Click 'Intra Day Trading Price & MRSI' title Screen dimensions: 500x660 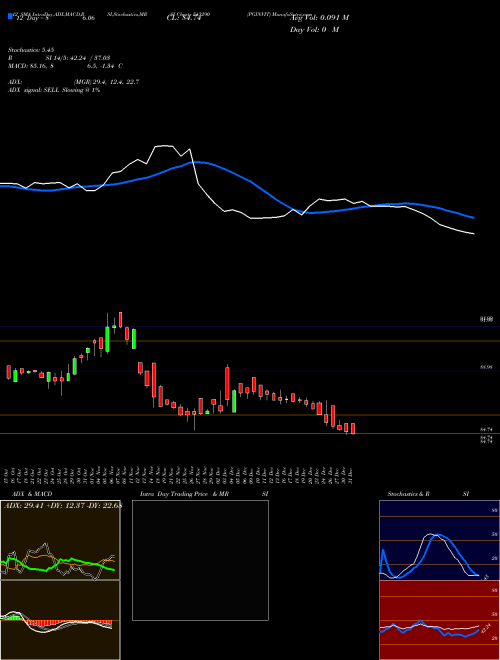pos(204,494)
